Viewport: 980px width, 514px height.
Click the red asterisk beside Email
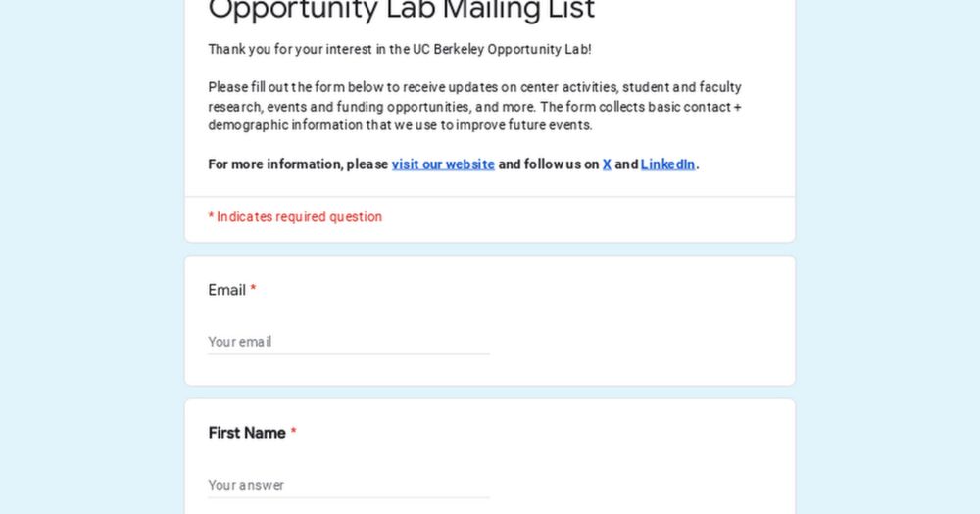[253, 289]
